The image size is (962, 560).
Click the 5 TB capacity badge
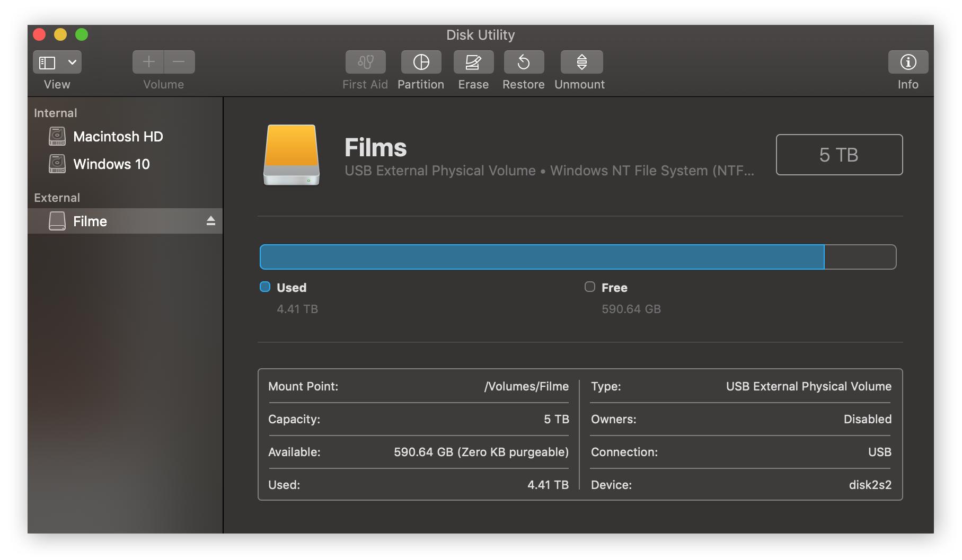pos(839,155)
